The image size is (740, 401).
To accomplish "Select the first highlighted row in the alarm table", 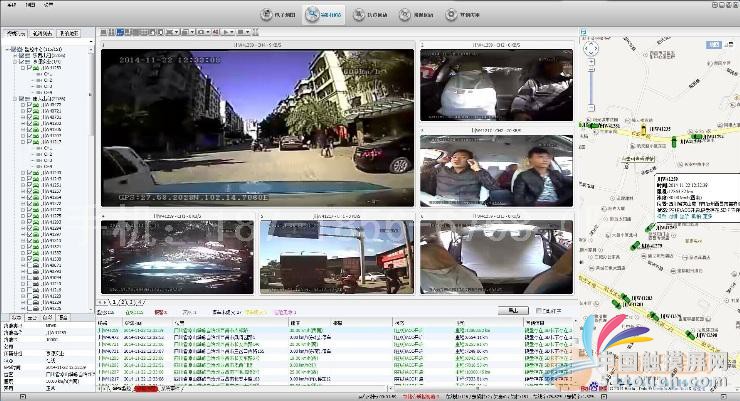I will (x=336, y=330).
